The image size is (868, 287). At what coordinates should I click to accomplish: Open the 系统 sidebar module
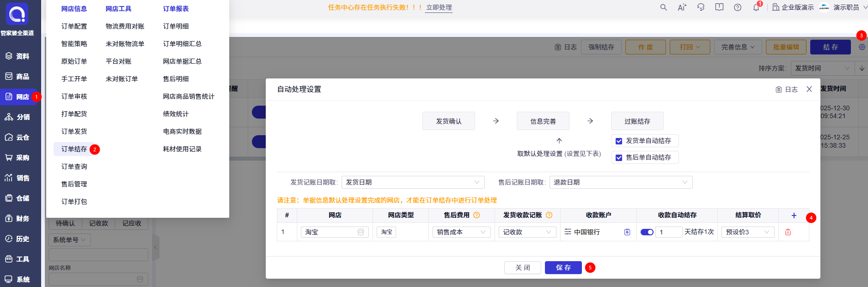click(x=18, y=280)
